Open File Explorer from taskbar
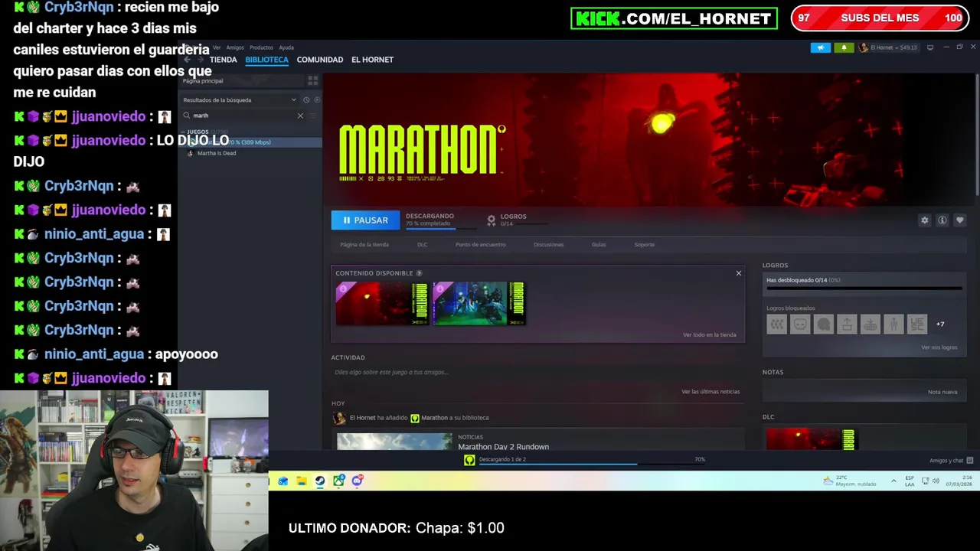This screenshot has width=980, height=551. click(302, 481)
